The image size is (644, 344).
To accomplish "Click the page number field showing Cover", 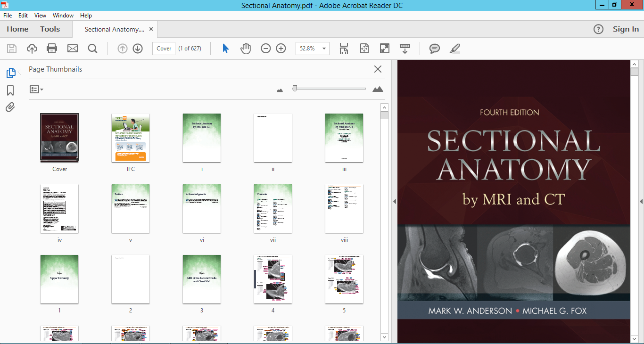I will 164,49.
